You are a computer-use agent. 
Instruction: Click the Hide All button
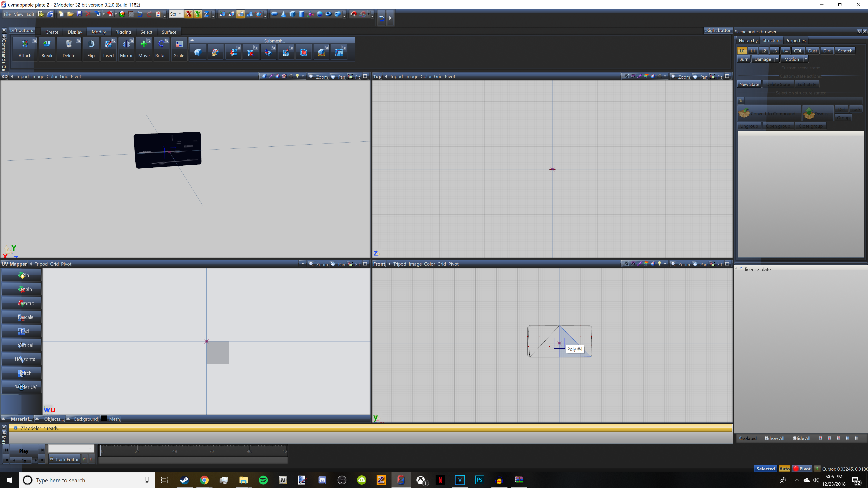coord(801,438)
